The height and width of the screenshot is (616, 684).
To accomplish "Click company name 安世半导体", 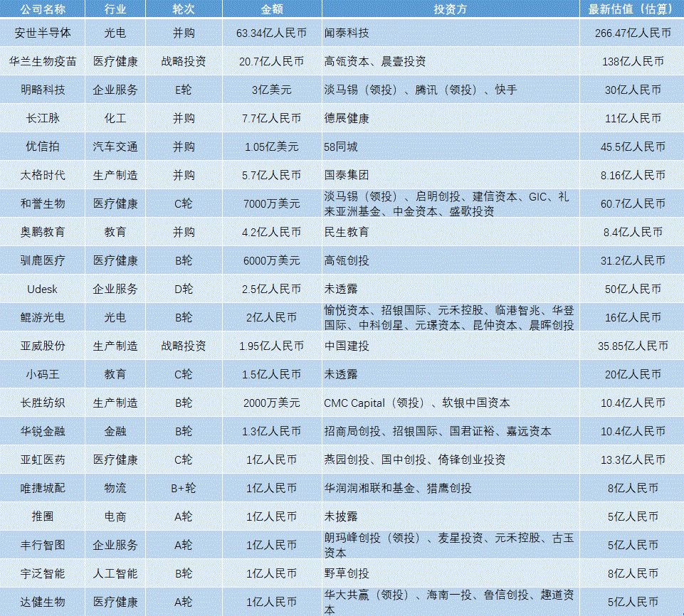I will point(42,33).
